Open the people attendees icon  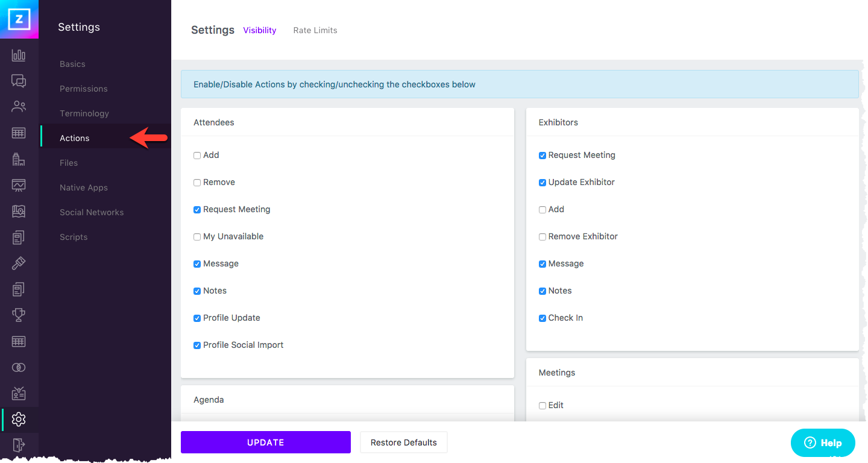point(19,107)
